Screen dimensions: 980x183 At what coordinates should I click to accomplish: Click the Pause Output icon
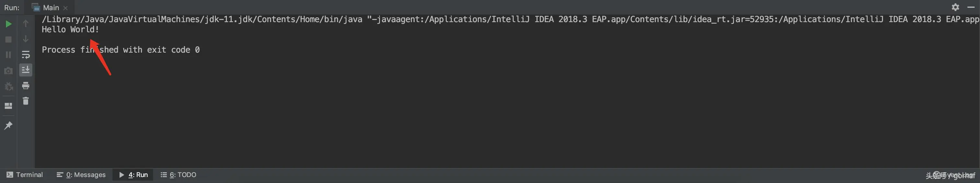(x=8, y=55)
